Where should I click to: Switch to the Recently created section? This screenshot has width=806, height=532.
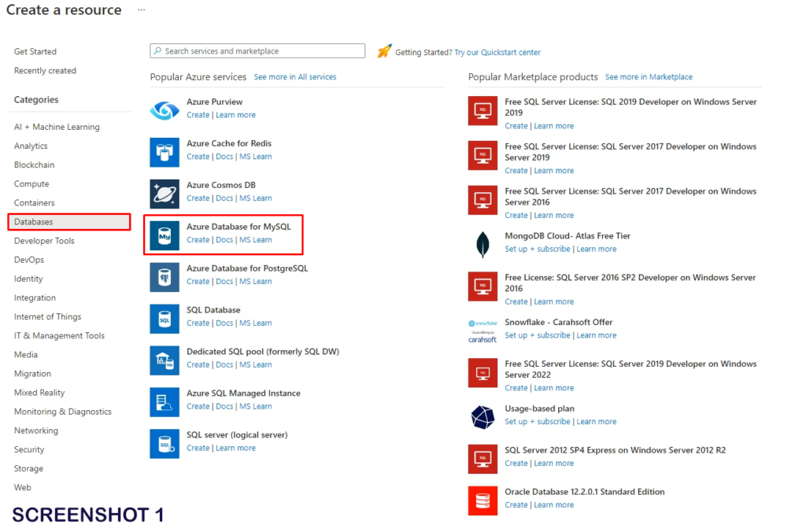click(x=45, y=71)
